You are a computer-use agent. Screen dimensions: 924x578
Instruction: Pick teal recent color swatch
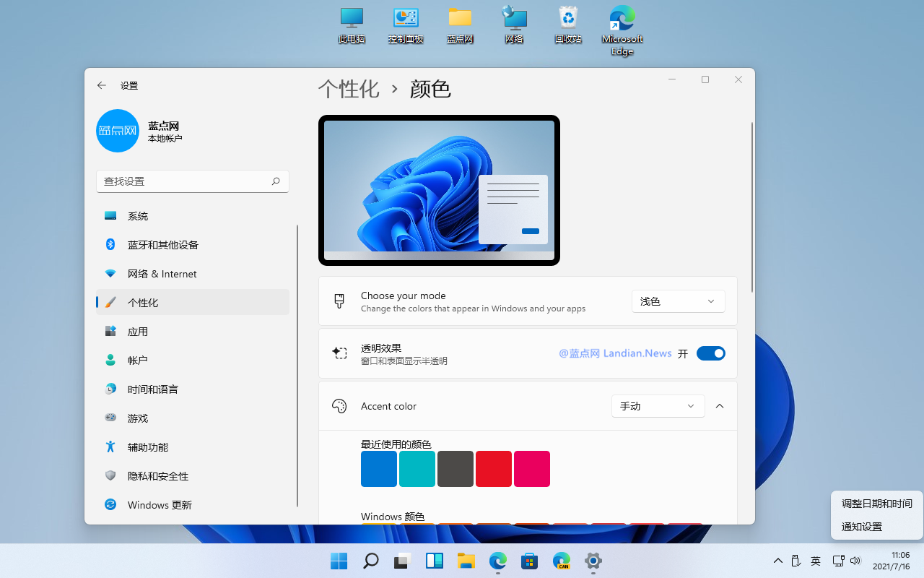click(417, 469)
